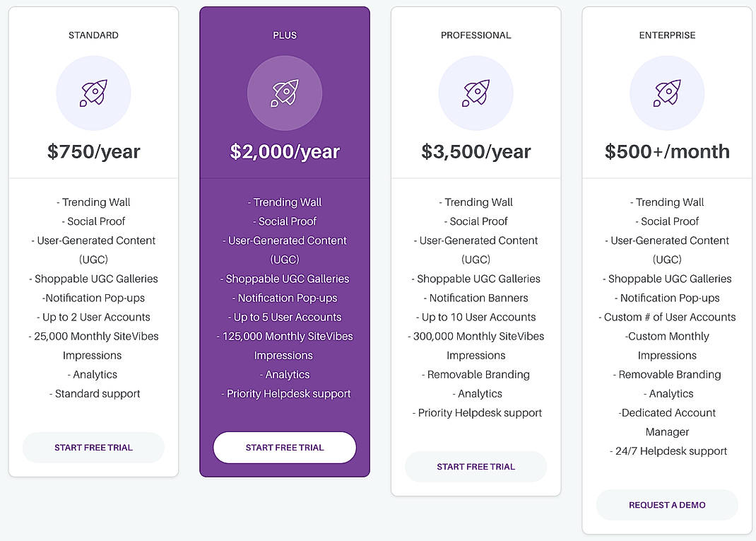
Task: Click the rocket emblem above $500+/month
Action: click(x=667, y=93)
